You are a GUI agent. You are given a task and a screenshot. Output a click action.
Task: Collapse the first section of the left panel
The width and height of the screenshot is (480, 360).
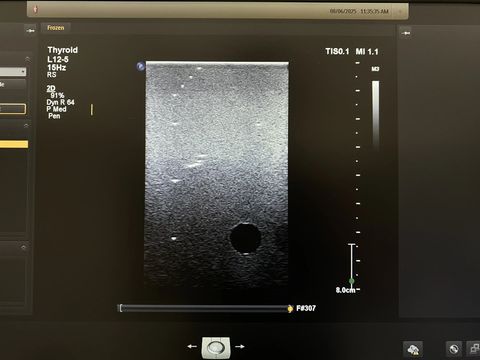tap(28, 60)
